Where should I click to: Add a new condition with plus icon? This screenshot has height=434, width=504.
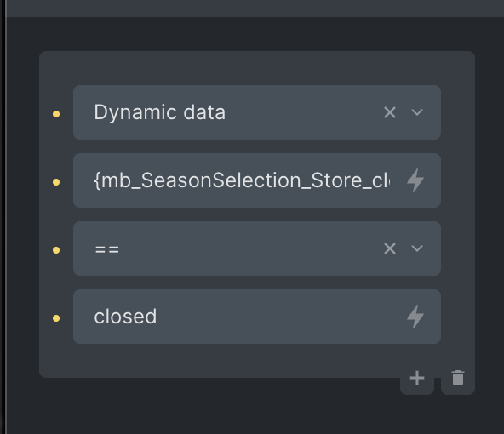pos(417,378)
